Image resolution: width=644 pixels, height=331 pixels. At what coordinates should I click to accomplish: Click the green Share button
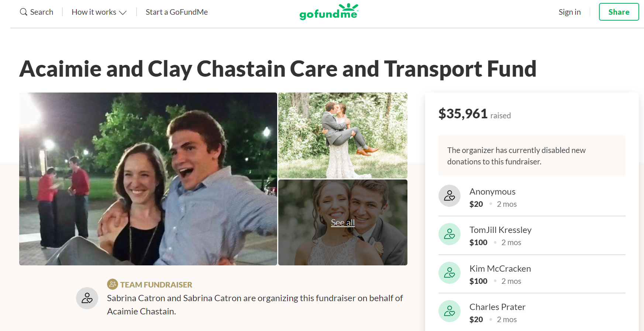click(619, 12)
